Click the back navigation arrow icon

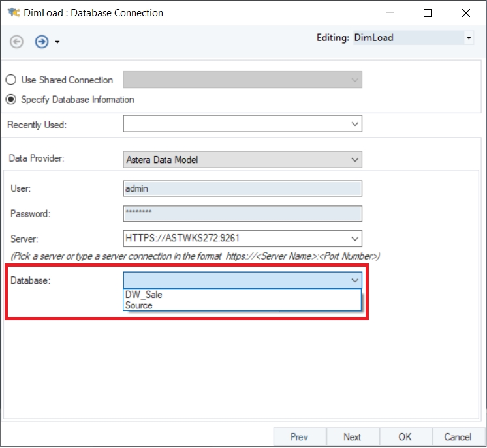tap(17, 42)
